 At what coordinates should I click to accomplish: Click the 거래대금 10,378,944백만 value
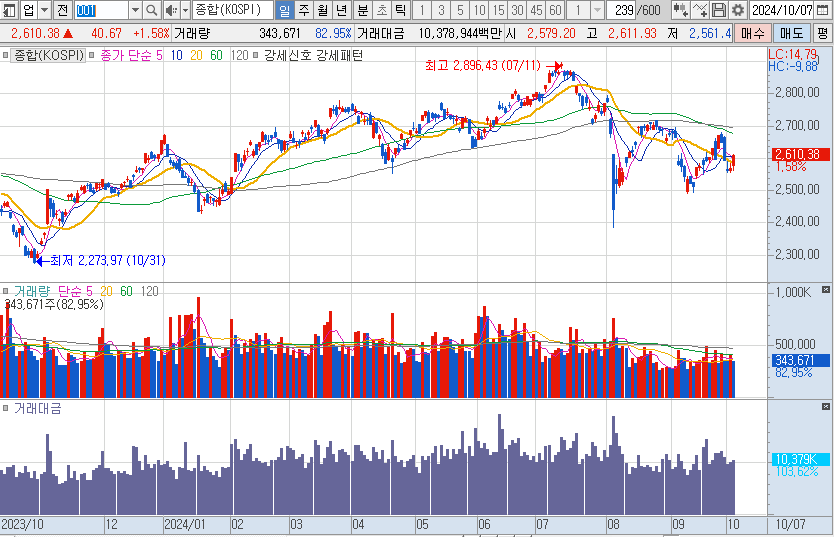[461, 33]
